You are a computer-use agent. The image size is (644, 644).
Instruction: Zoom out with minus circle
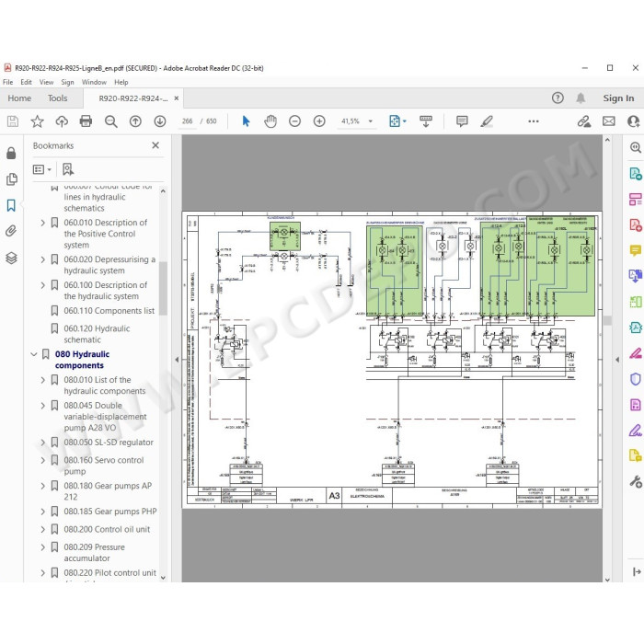tap(295, 121)
